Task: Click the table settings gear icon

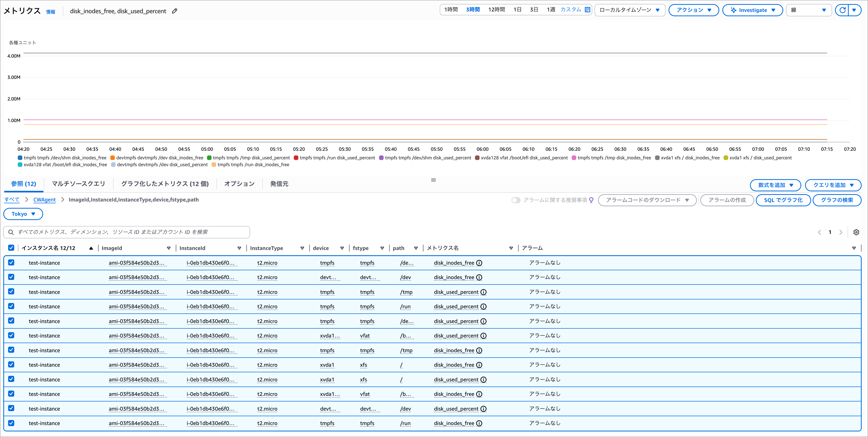Action: [x=856, y=232]
